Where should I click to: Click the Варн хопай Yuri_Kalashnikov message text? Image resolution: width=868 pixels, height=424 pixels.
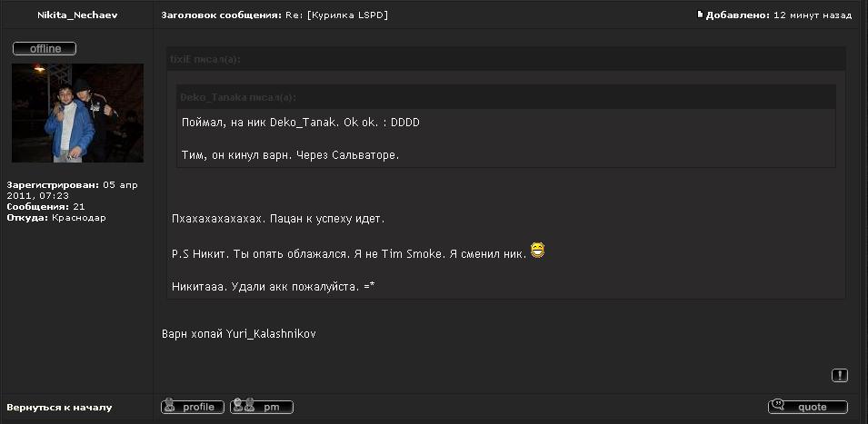click(238, 334)
